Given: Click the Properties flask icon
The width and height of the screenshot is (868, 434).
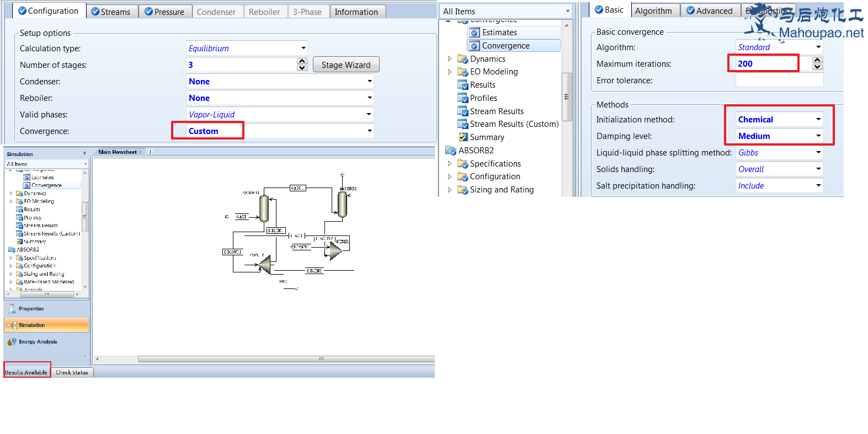Looking at the screenshot, I should point(12,309).
